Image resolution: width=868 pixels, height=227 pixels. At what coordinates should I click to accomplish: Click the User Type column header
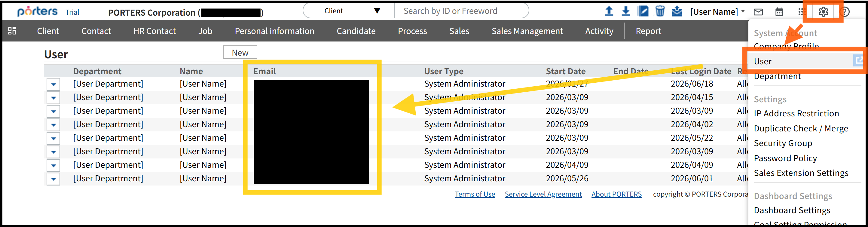tap(444, 71)
